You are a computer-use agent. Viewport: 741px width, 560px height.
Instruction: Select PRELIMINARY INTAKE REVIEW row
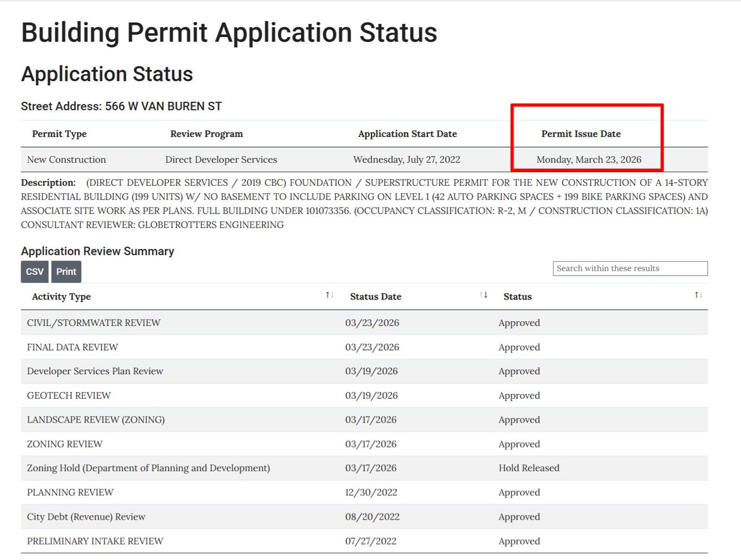click(x=364, y=541)
